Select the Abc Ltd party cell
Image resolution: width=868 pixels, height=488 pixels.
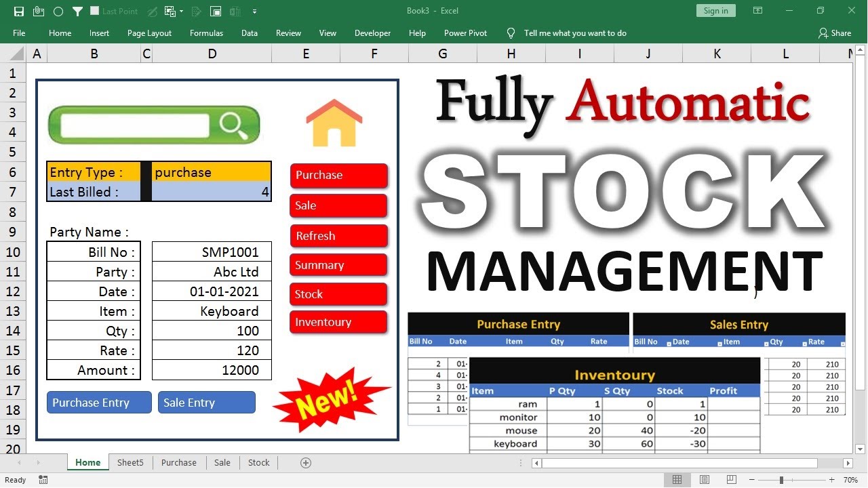[212, 272]
